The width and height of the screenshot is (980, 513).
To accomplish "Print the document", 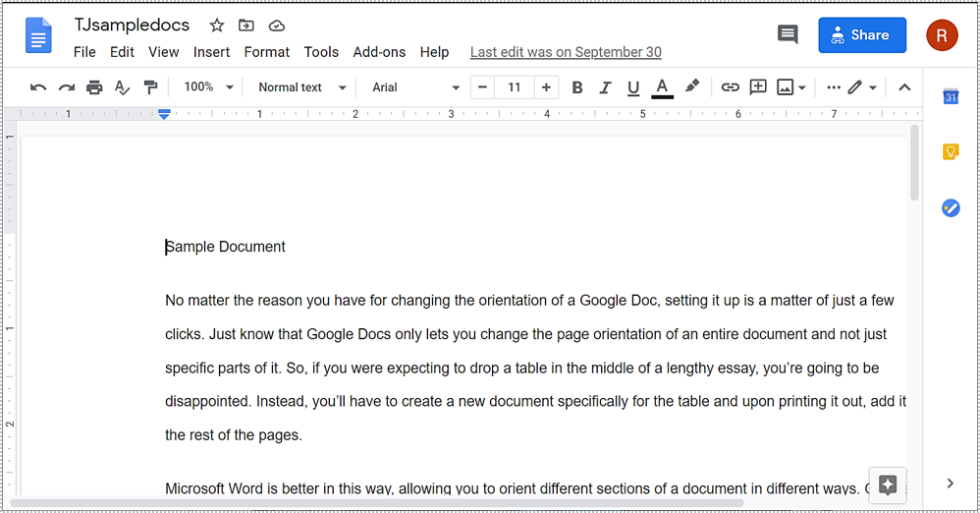I will 94,87.
